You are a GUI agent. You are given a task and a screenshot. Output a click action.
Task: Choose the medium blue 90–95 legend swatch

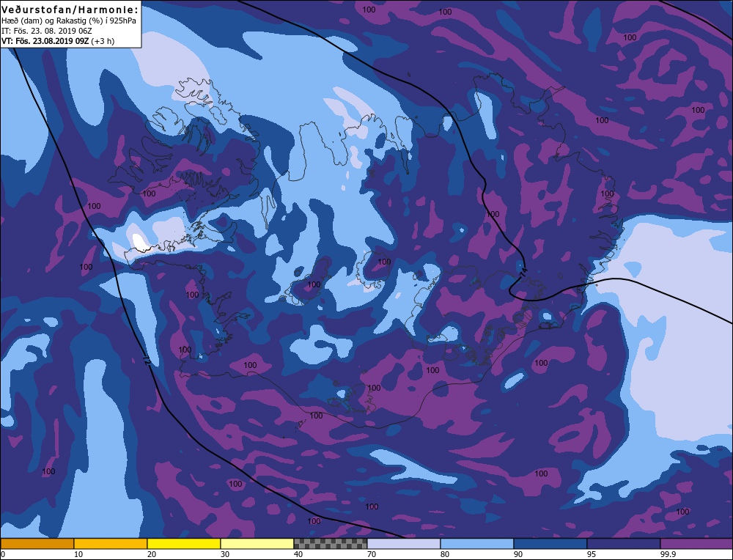pyautogui.click(x=550, y=543)
